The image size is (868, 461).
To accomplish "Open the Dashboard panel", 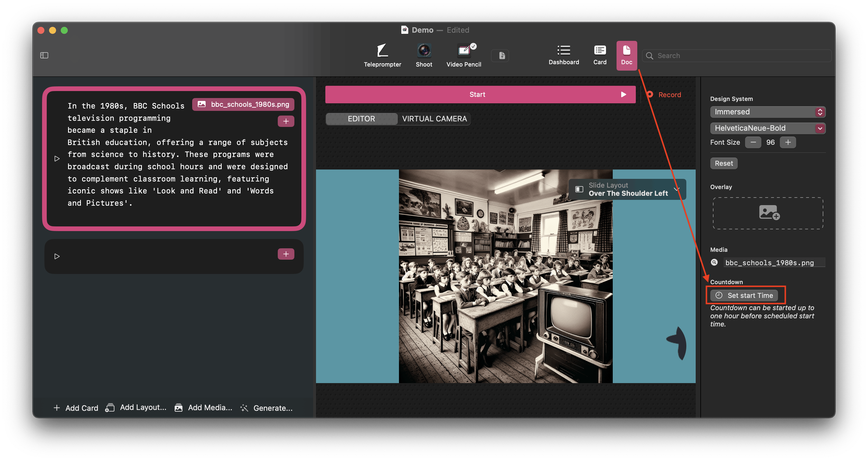I will click(563, 55).
